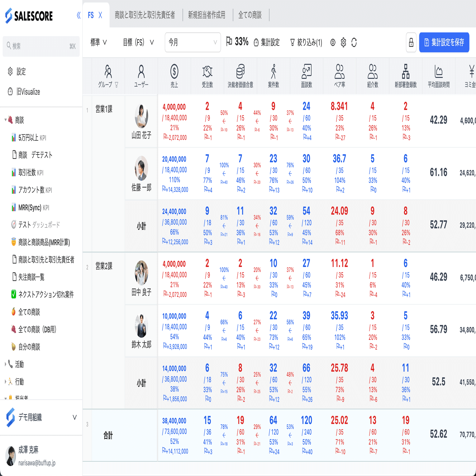Open the 今月 period selector
This screenshot has height=476, width=476.
point(193,42)
